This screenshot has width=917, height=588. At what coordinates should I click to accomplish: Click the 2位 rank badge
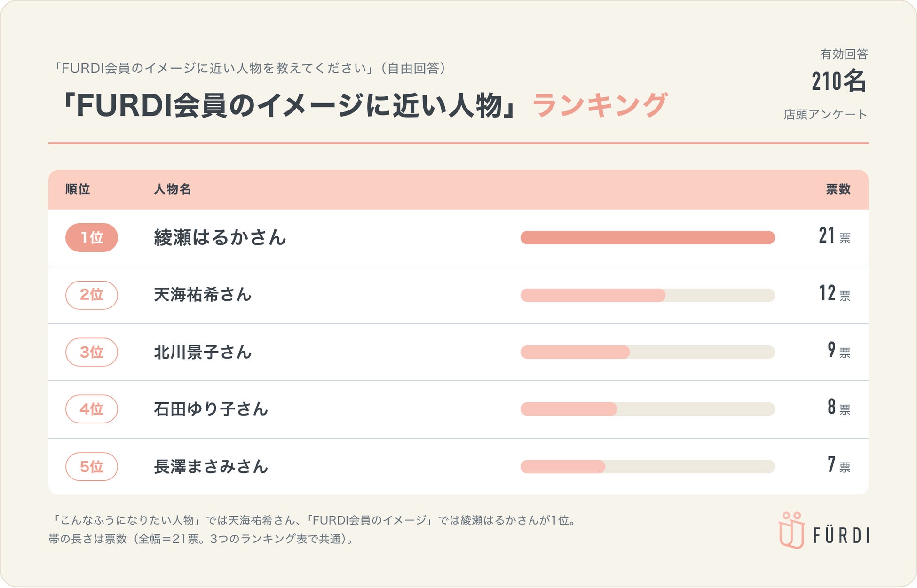point(92,295)
